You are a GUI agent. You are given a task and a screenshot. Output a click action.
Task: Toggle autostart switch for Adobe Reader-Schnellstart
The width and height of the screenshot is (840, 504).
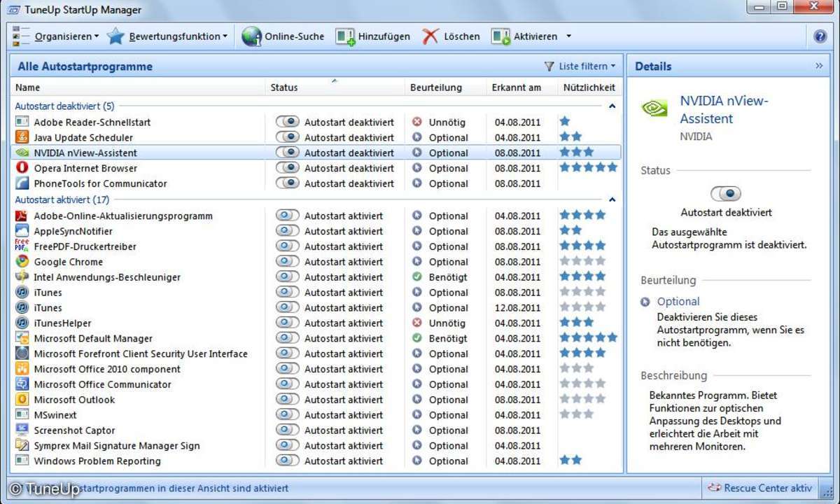[288, 122]
